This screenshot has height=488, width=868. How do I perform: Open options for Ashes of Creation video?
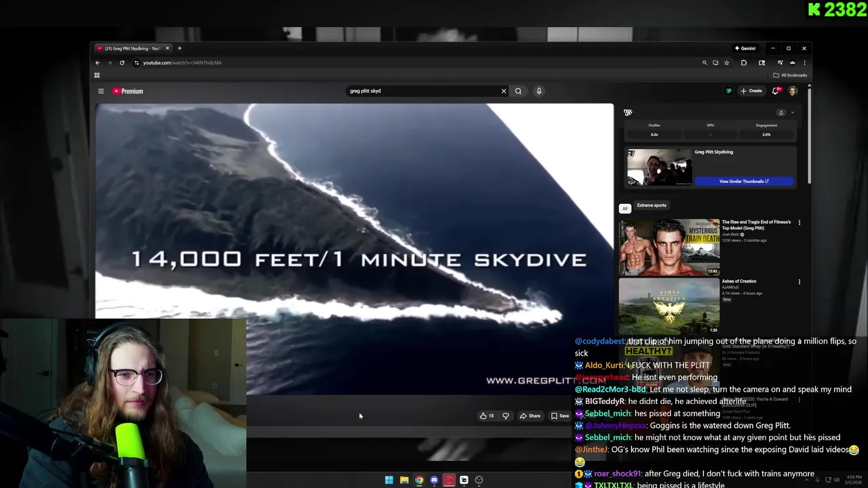point(800,282)
